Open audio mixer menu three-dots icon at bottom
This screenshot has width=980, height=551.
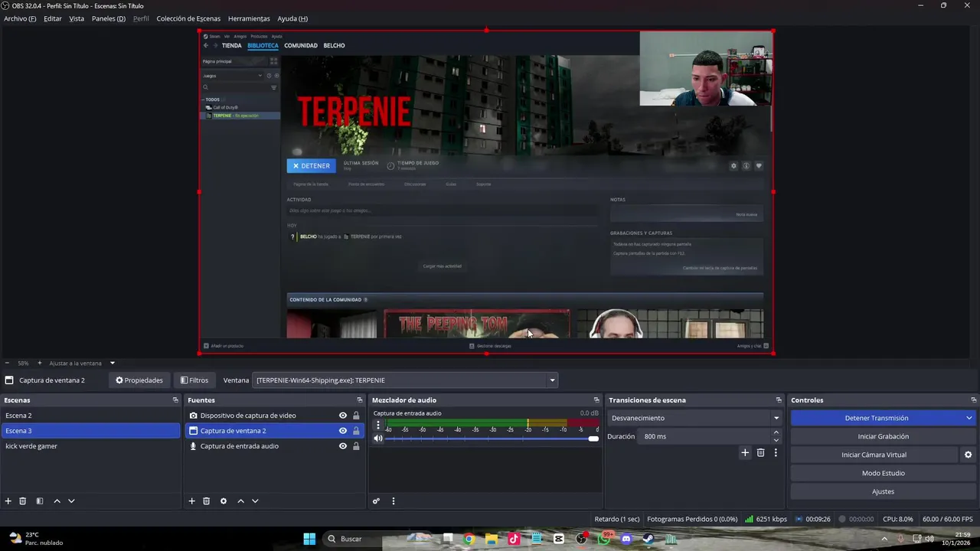[394, 501]
